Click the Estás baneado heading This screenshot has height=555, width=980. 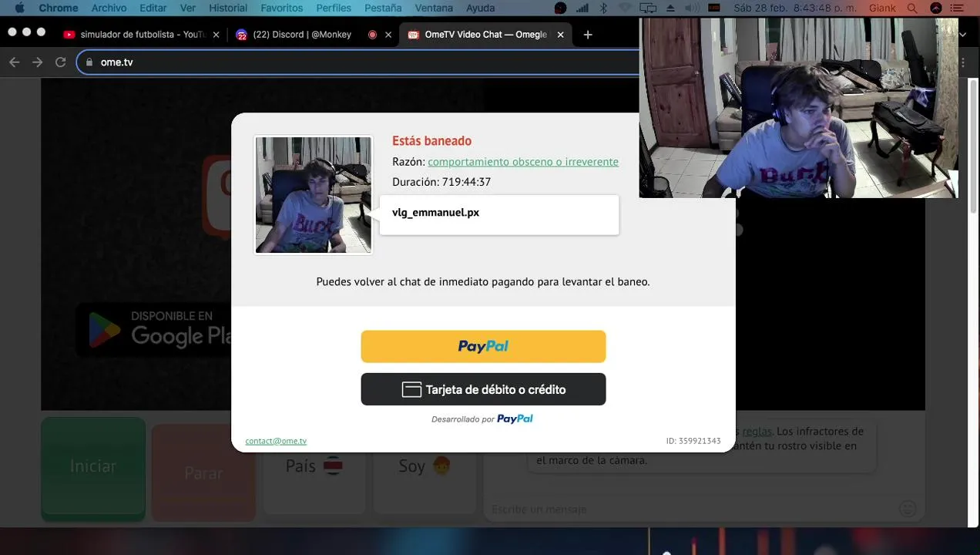tap(431, 141)
